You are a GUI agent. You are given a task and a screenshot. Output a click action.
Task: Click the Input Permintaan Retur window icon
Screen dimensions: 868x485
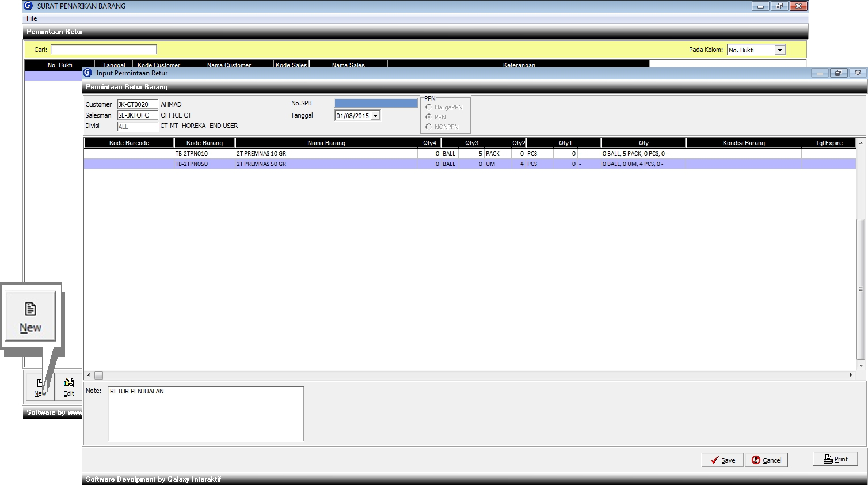point(87,73)
